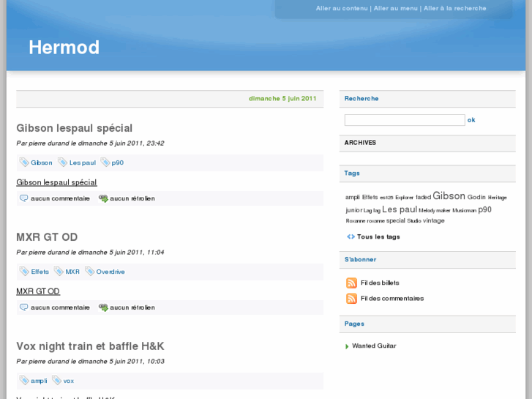Open the Les paul tag on first post
The width and height of the screenshot is (532, 399).
(x=83, y=163)
